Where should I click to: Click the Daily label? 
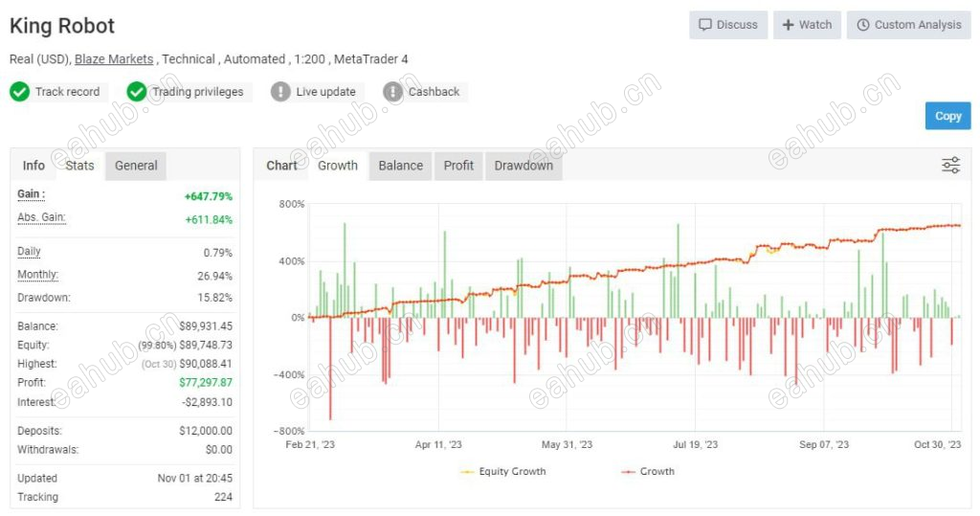click(x=29, y=252)
